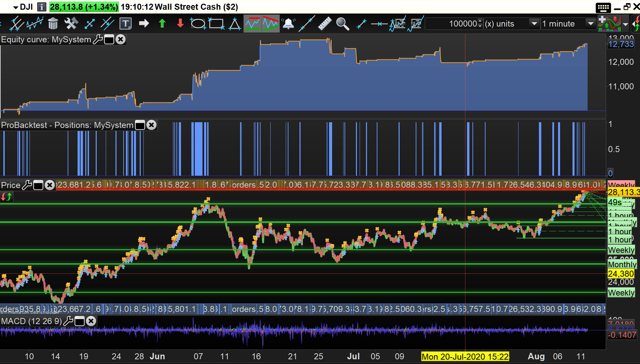Select the red down arrow tool

180,24
